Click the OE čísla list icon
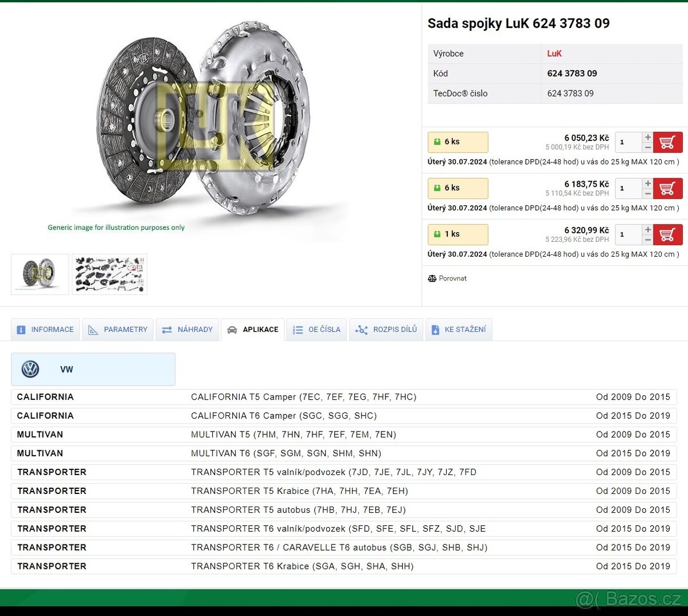The image size is (688, 616). (298, 330)
